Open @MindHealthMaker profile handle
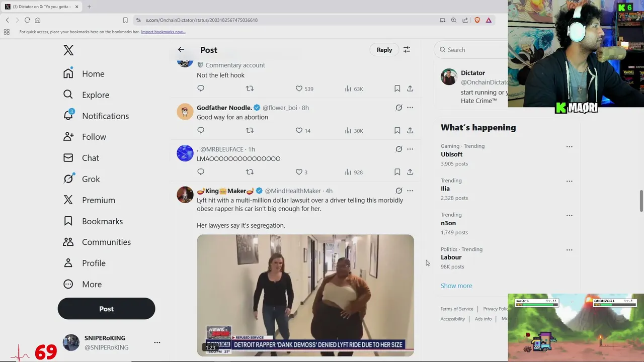644x362 pixels. click(x=293, y=191)
